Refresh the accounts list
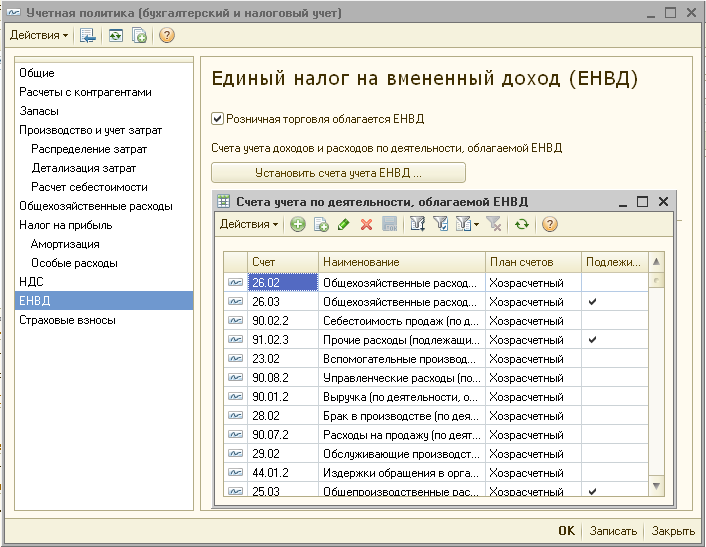Image resolution: width=706 pixels, height=547 pixels. point(522,224)
